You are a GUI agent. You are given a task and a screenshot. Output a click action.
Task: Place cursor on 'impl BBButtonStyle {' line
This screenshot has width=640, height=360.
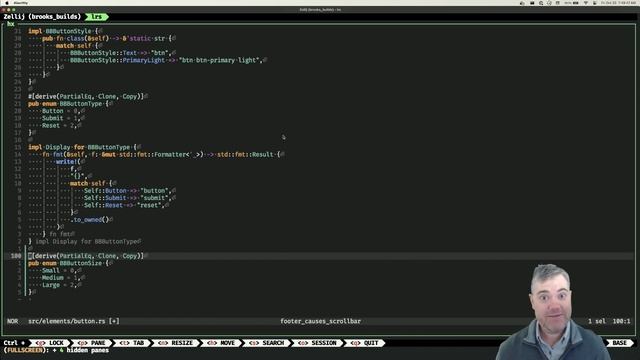tap(63, 31)
